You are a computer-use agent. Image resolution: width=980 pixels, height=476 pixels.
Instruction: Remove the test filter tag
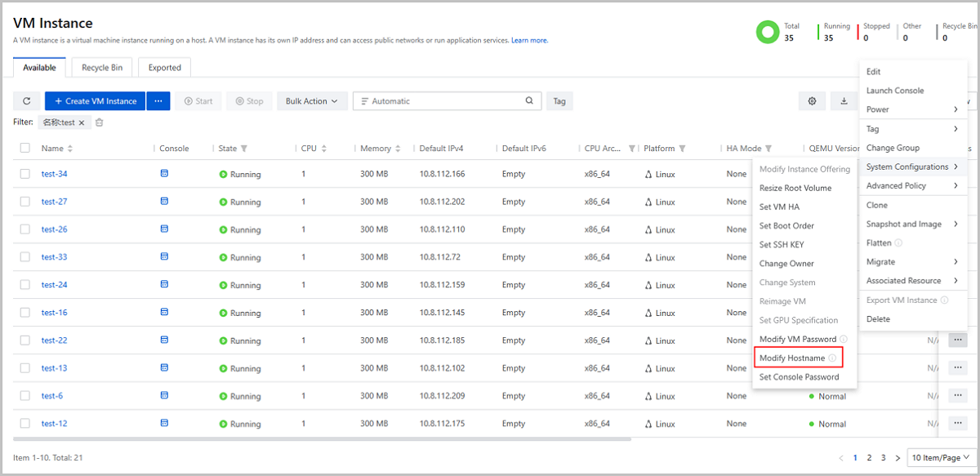(x=81, y=122)
